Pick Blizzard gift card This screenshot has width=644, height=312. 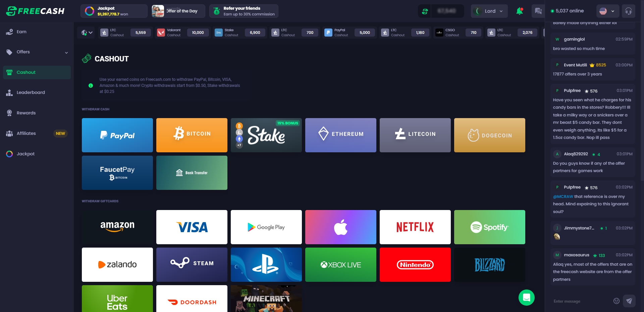click(490, 265)
